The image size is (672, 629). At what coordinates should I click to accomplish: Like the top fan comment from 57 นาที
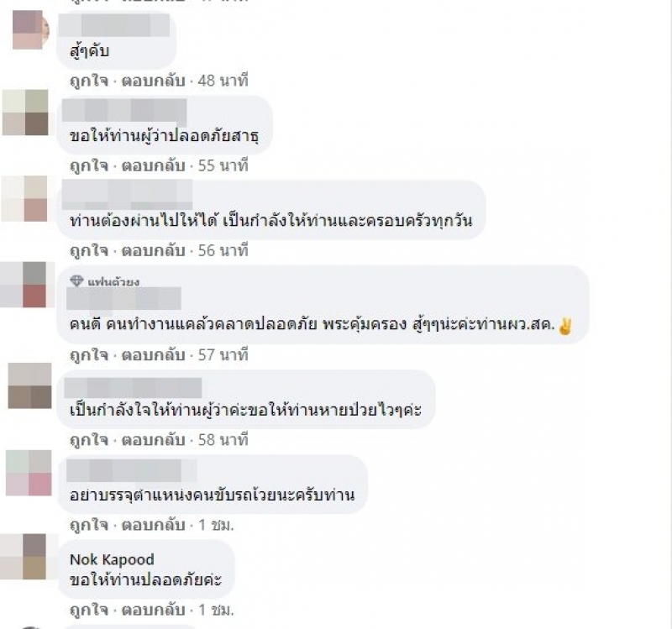[x=89, y=354]
